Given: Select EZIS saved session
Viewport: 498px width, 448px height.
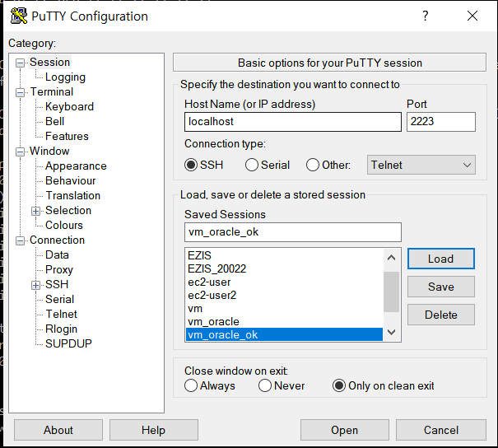Looking at the screenshot, I should coord(284,256).
